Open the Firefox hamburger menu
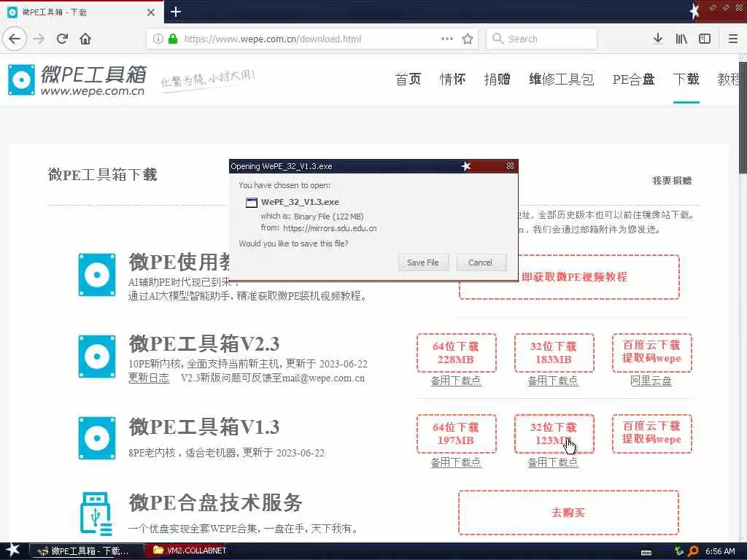This screenshot has width=747, height=560. [x=733, y=39]
